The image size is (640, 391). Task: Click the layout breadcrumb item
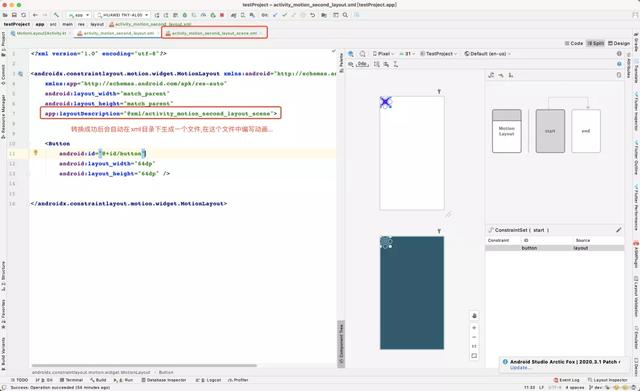[97, 24]
